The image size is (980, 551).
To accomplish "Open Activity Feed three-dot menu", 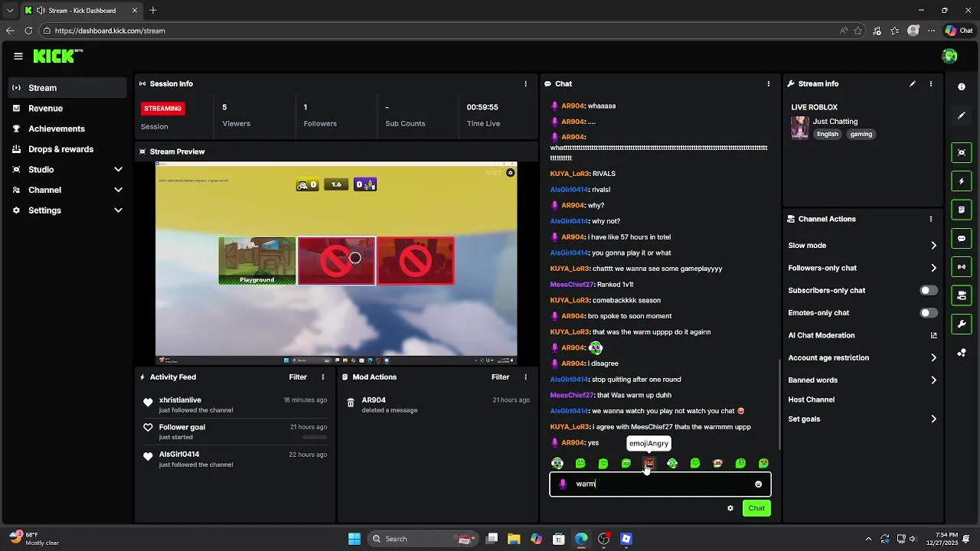I will coord(323,377).
